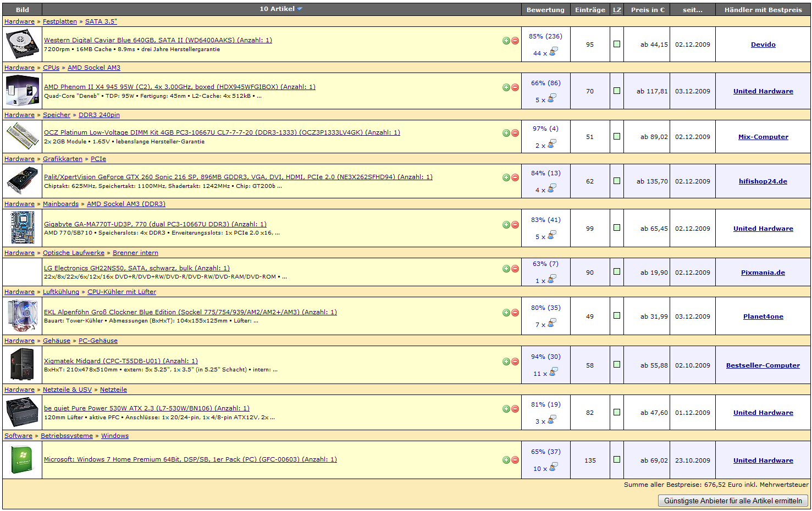Check LZ box for OCZ Platinum DIMM Kit
812x511 pixels.
click(x=617, y=136)
